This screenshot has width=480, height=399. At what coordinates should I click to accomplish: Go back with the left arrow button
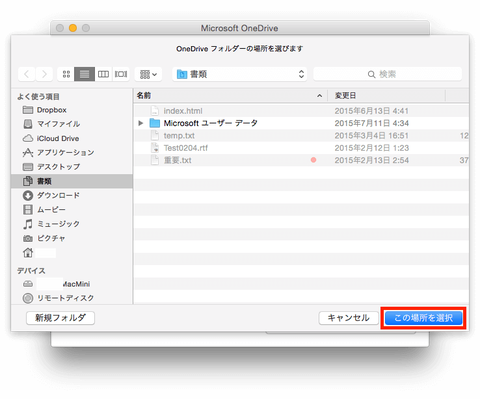27,74
